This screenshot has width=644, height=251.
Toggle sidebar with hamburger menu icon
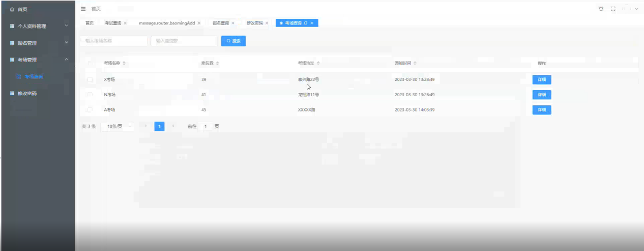(x=83, y=9)
